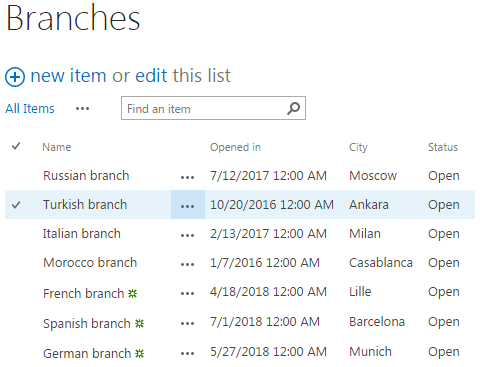Click the Status column header
Screen dimensions: 480x367
point(443,147)
